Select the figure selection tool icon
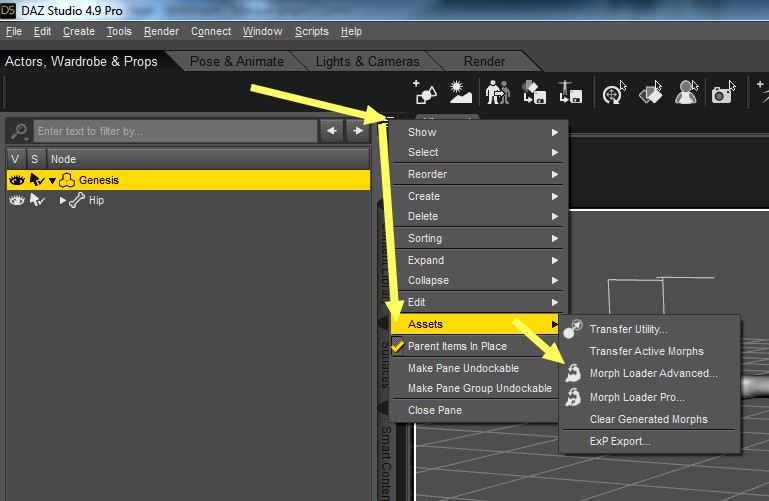Screen dimensions: 769x501 (x=687, y=92)
